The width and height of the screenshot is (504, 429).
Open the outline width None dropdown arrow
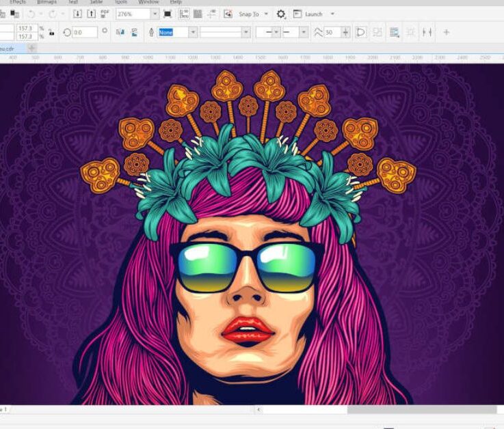[x=193, y=32]
